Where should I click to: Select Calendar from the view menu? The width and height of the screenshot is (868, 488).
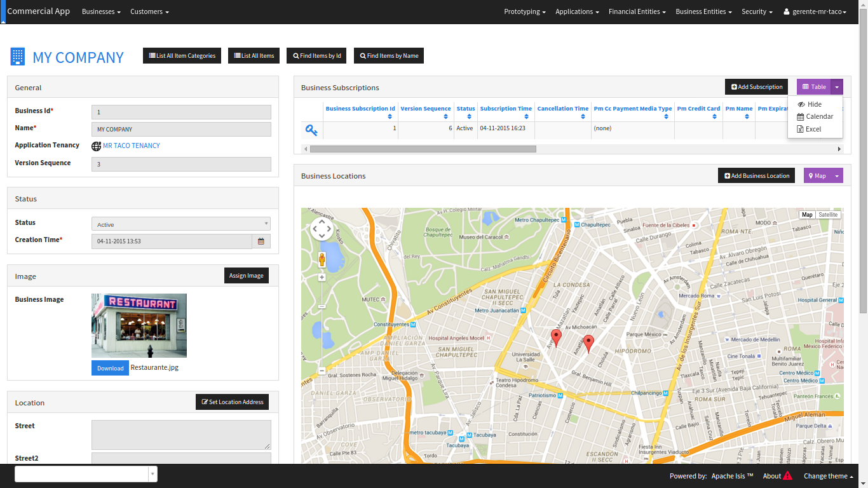click(819, 116)
